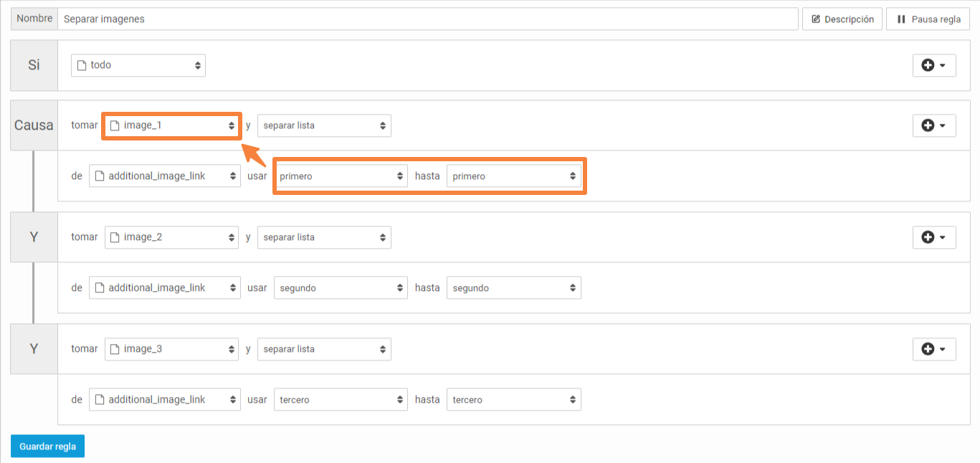Image resolution: width=980 pixels, height=463 pixels.
Task: Open 'usar segundo' position dropdown
Action: (341, 288)
